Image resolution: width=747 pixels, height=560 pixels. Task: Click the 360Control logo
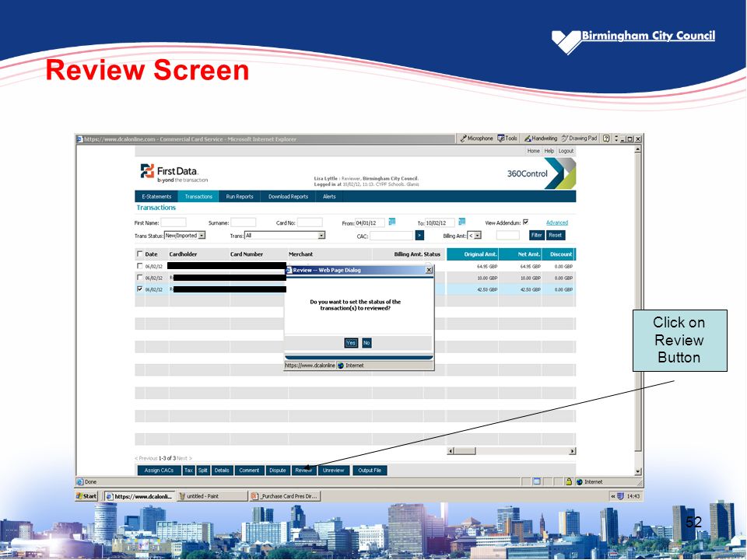(542, 173)
